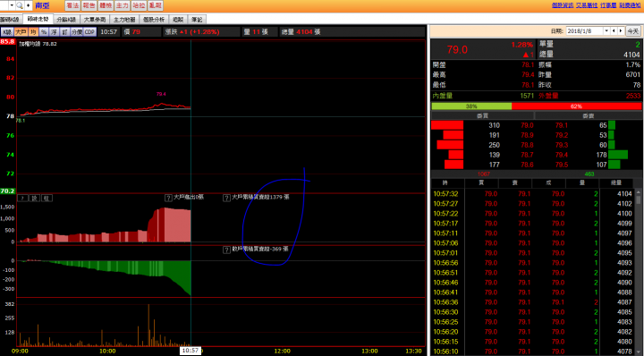Toggle the 大戶 indicator button
This screenshot has width=644, height=356.
[x=21, y=32]
